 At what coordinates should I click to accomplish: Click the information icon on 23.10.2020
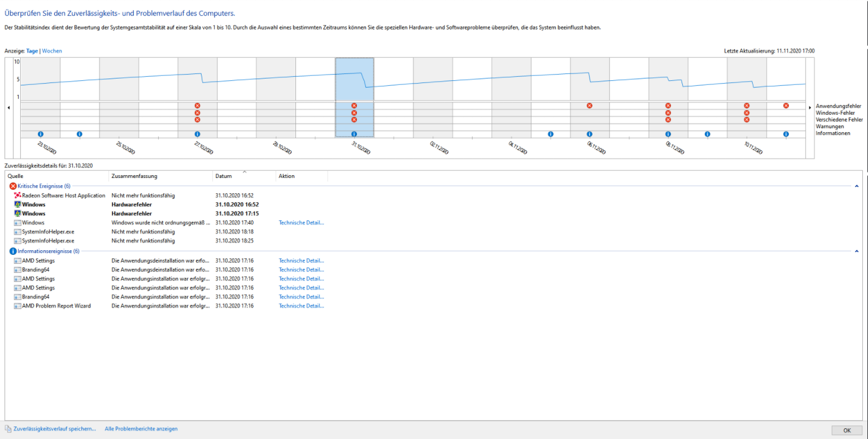[x=41, y=134]
